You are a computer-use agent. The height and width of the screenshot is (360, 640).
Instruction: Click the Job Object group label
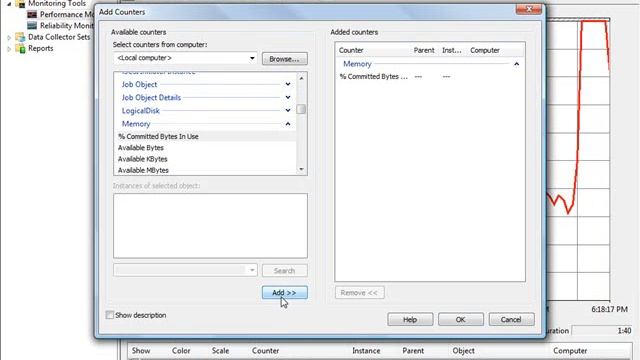pyautogui.click(x=139, y=84)
